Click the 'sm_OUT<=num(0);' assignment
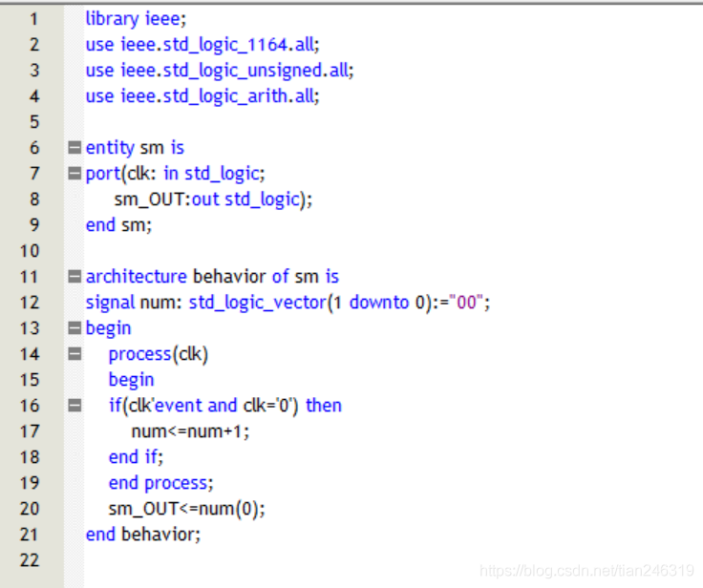This screenshot has width=703, height=588. pos(187,509)
